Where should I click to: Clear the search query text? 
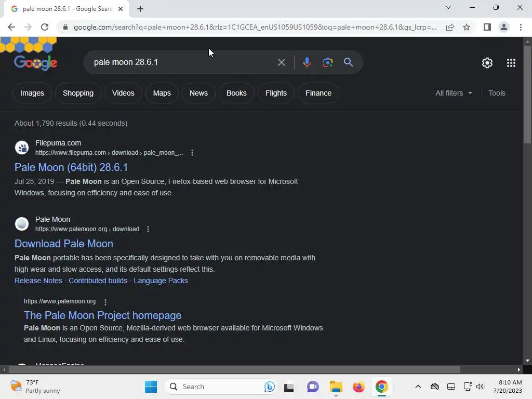[281, 62]
